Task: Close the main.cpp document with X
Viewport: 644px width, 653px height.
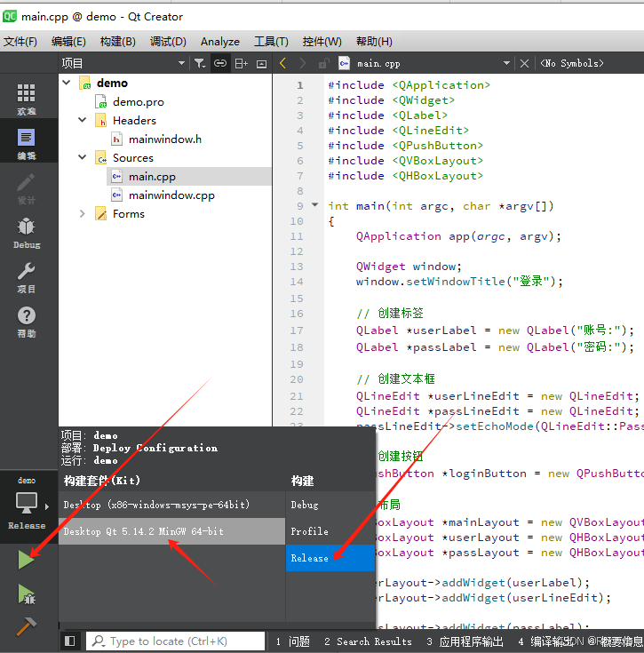Action: click(524, 63)
